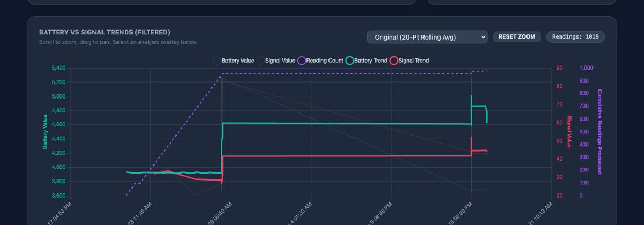Image resolution: width=644 pixels, height=225 pixels.
Task: Toggle Signal Trend legend item
Action: 409,61
